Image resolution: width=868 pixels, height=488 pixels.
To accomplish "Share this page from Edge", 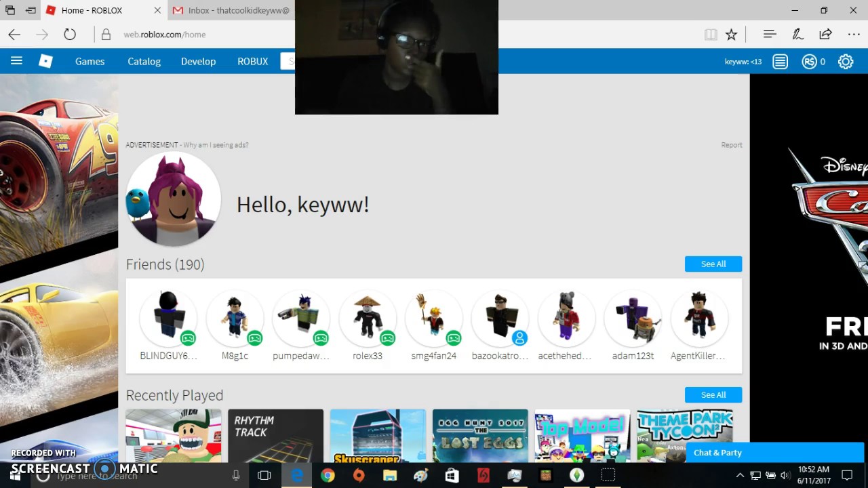I will pos(825,35).
